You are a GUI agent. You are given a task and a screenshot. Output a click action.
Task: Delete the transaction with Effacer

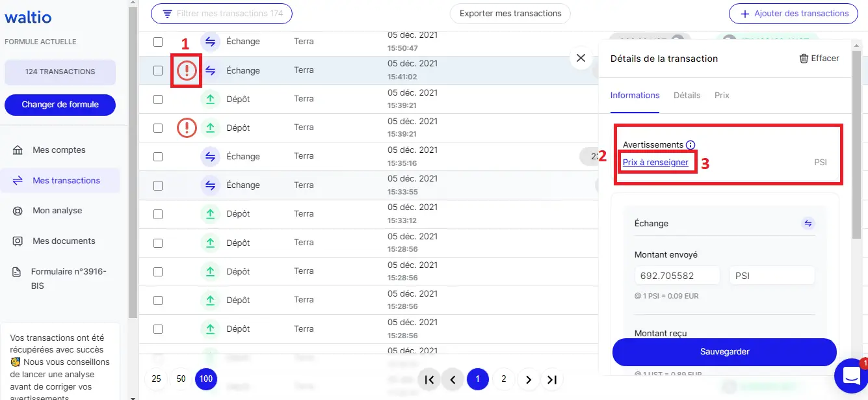[x=819, y=59]
